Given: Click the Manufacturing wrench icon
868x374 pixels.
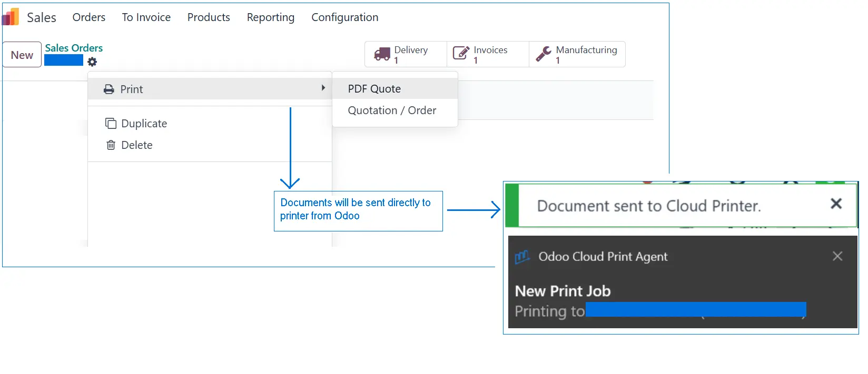Looking at the screenshot, I should (543, 54).
